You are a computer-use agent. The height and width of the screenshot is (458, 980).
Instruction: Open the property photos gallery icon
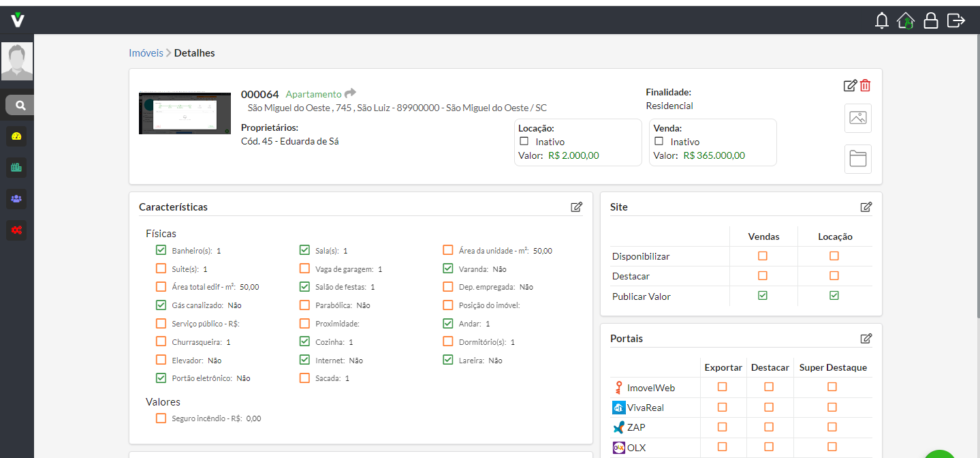(858, 118)
